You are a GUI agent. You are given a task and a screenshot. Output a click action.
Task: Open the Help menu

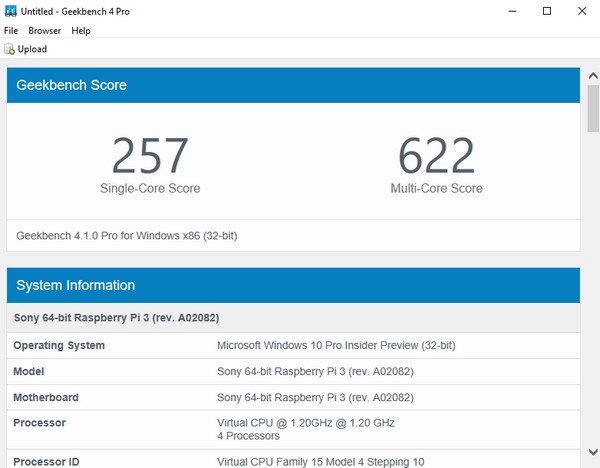tap(81, 31)
